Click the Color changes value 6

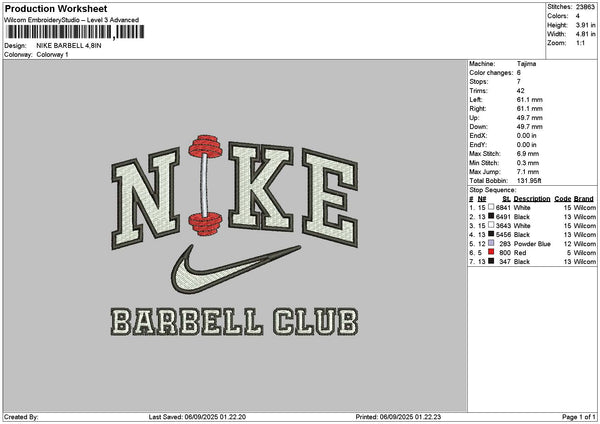tap(519, 73)
